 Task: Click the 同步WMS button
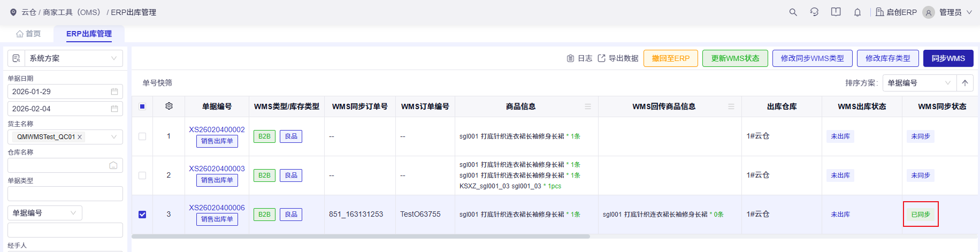(x=948, y=58)
